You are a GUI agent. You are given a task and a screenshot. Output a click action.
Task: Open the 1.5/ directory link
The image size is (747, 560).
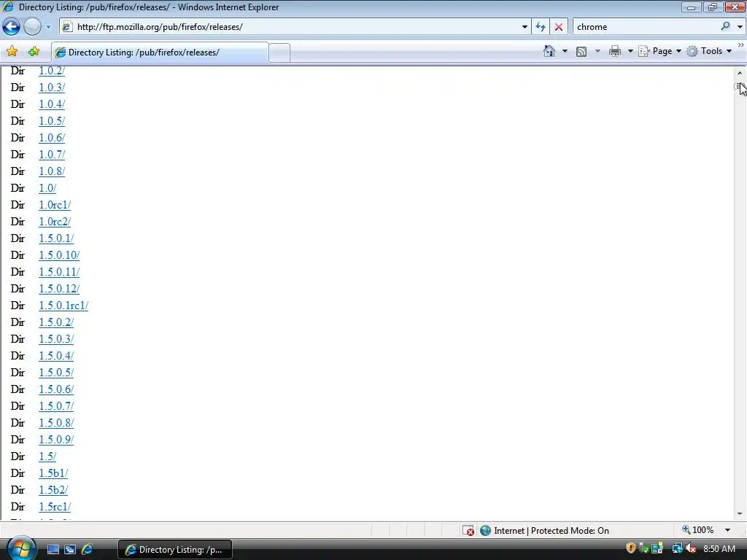coord(47,456)
